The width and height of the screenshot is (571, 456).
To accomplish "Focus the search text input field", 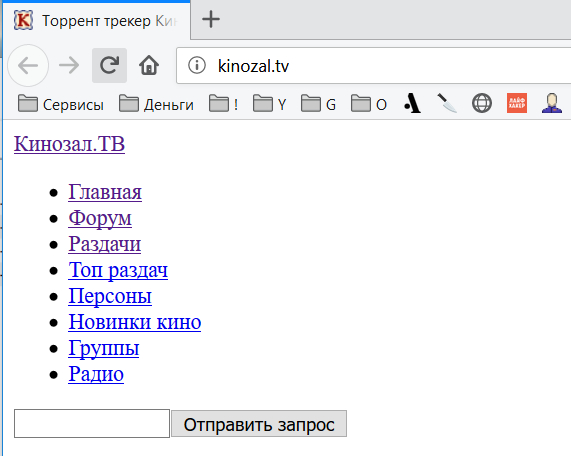I will [x=92, y=423].
